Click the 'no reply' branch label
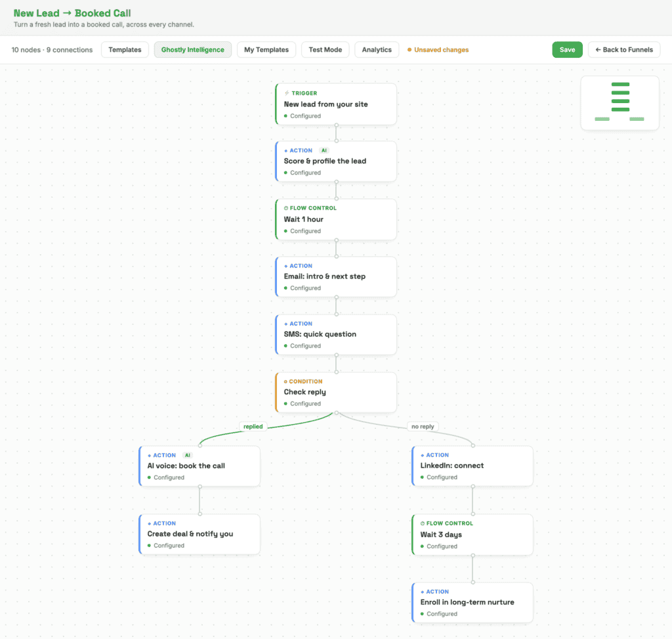 click(423, 426)
